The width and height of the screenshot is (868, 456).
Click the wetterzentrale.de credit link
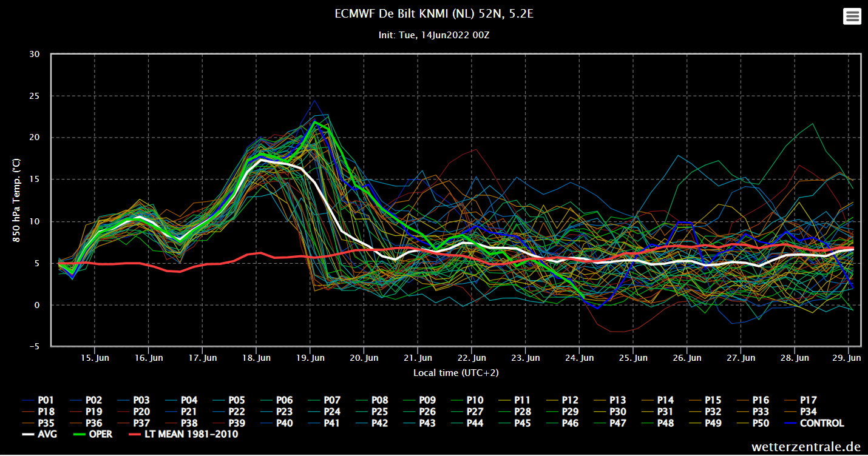(806, 447)
